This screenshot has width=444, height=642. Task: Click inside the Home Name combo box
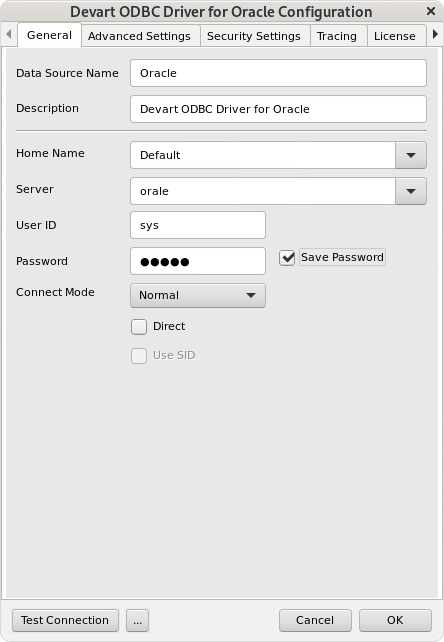(x=263, y=155)
